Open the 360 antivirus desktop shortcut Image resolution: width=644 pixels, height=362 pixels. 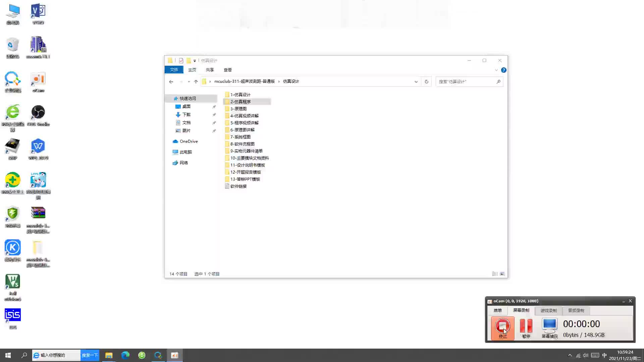(x=13, y=217)
